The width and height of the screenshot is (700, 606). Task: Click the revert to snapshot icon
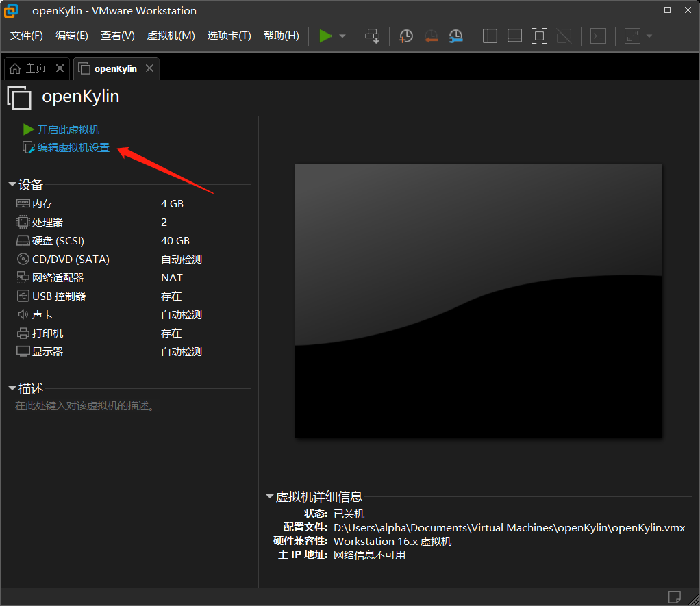431,36
